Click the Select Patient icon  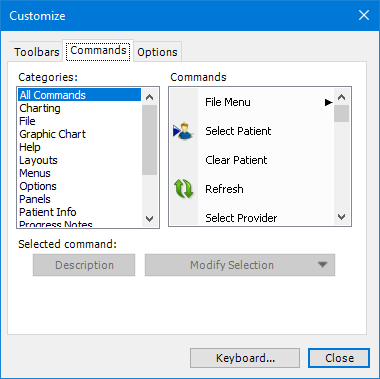[183, 131]
